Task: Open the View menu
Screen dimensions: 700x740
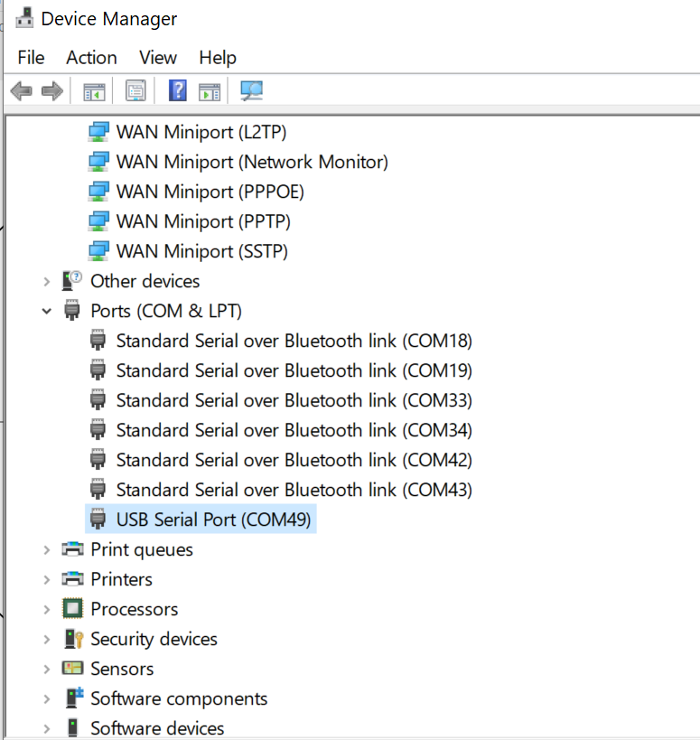Action: click(x=158, y=58)
